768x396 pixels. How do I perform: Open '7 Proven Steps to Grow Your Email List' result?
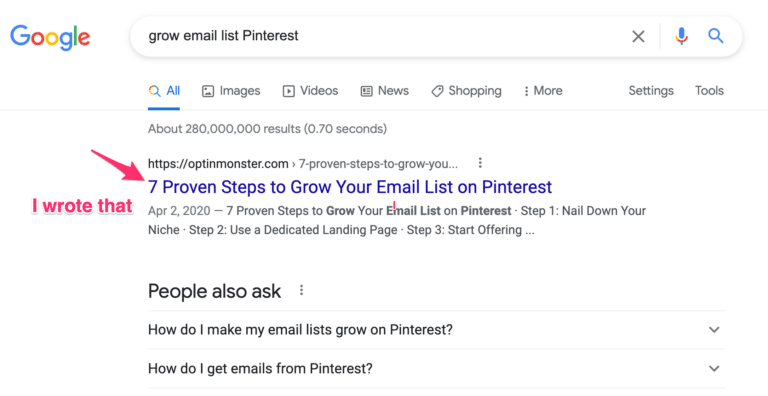[350, 187]
